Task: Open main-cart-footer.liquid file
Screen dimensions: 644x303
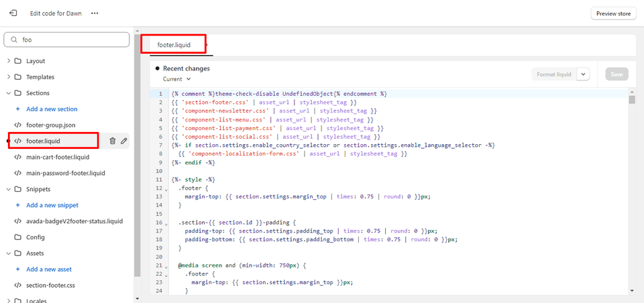Action: (x=58, y=157)
